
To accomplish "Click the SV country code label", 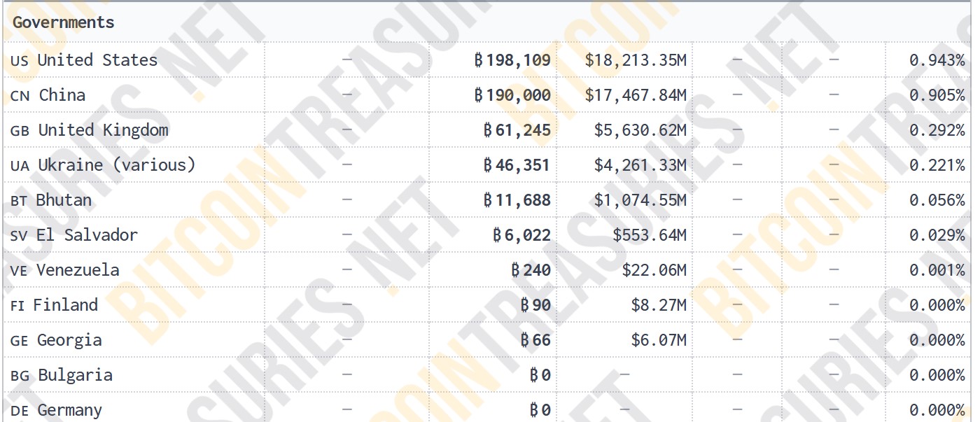I will pos(19,237).
